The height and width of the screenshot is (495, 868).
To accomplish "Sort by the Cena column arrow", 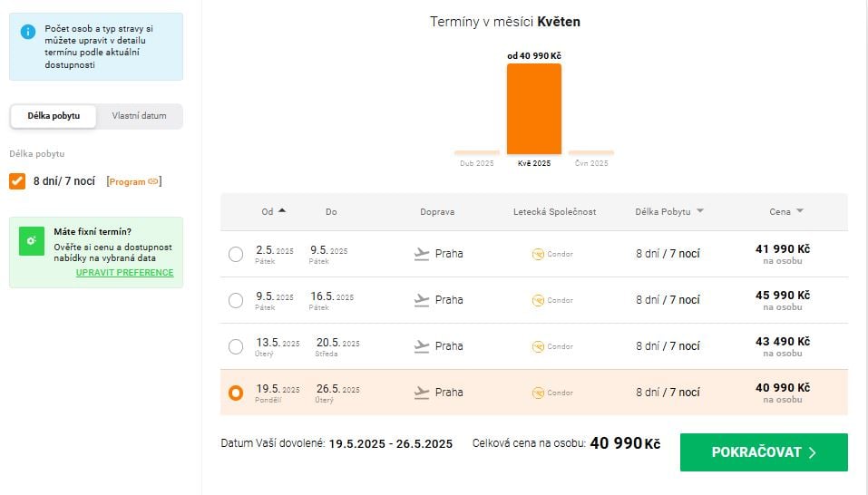I will pyautogui.click(x=799, y=211).
